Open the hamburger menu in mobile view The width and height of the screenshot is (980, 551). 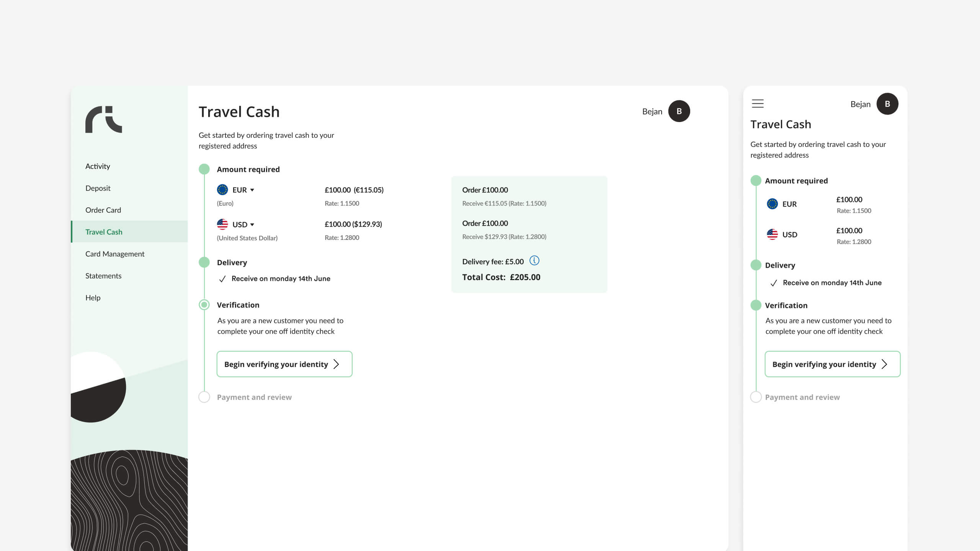click(x=758, y=104)
